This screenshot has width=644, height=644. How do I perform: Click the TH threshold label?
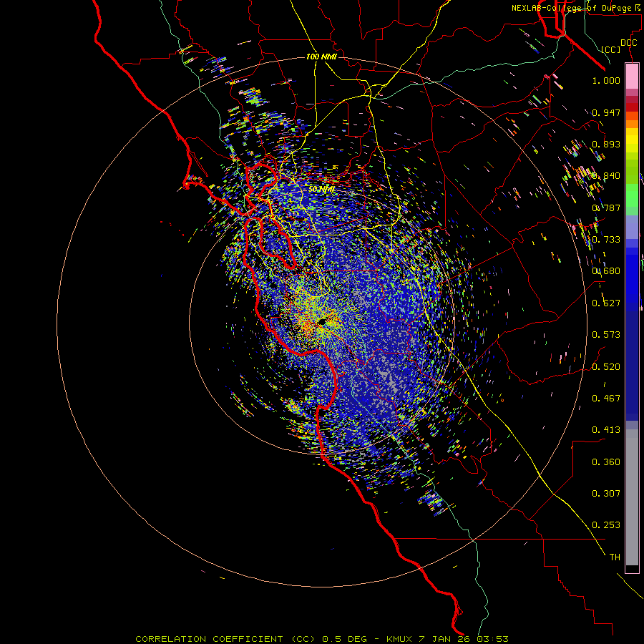[615, 557]
